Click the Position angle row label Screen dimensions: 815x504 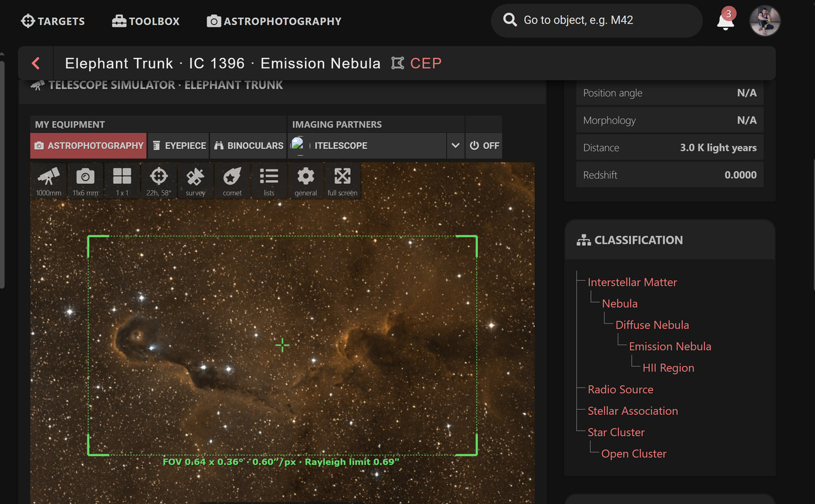pyautogui.click(x=613, y=93)
